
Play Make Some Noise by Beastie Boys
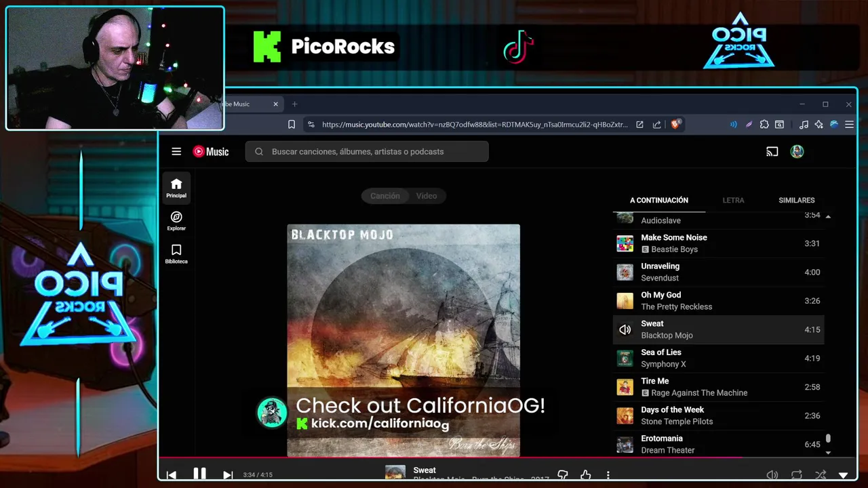719,243
